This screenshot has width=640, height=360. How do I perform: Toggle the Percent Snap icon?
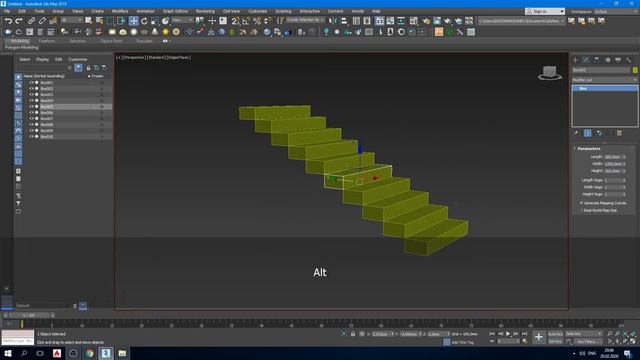click(x=257, y=20)
